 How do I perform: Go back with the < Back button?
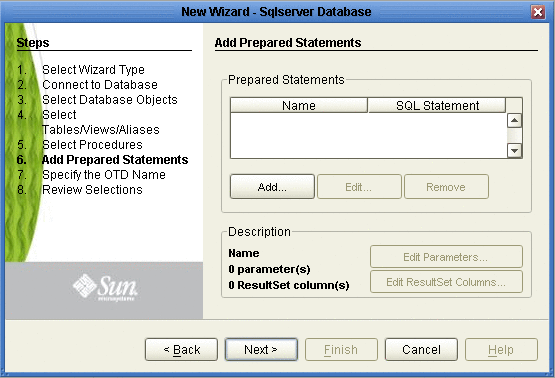pyautogui.click(x=181, y=349)
